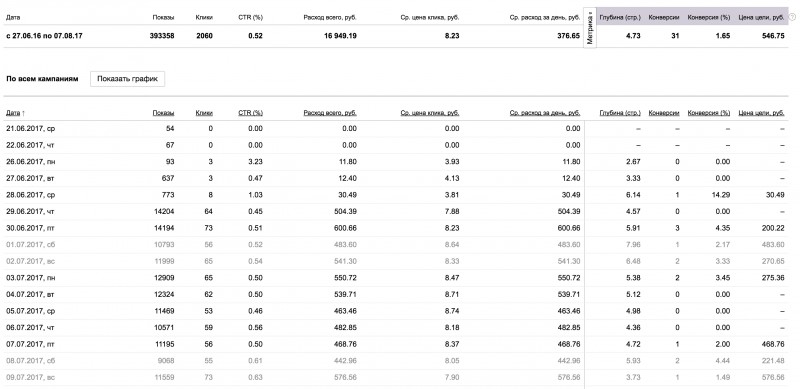This screenshot has height=389, width=800.
Task: Sort by Ср. расход за день column
Action: click(545, 113)
